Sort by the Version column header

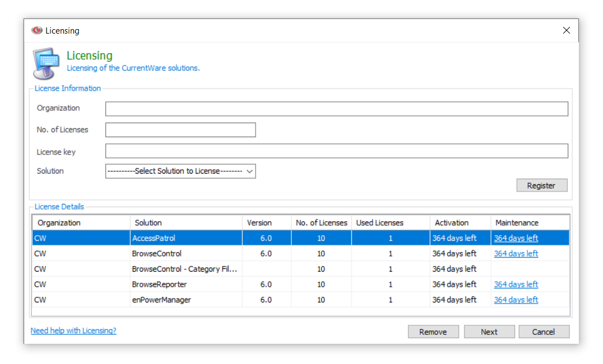(267, 222)
